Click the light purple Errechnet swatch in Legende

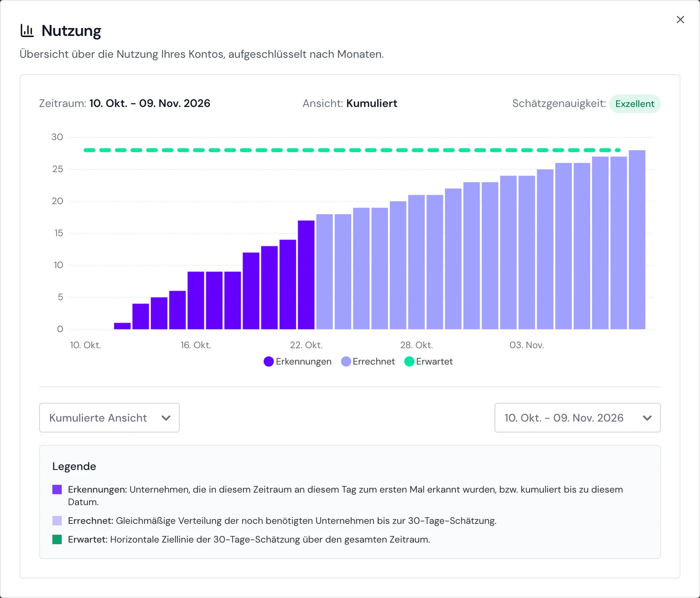57,520
